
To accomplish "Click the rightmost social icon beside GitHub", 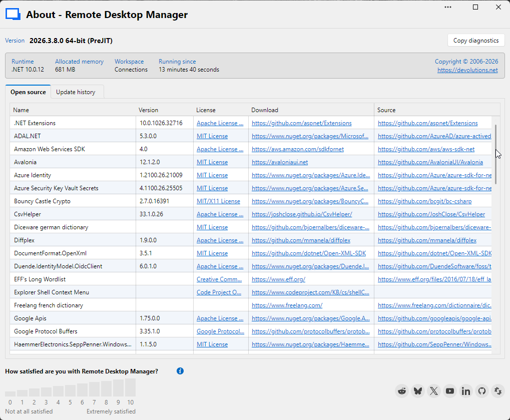I will click(x=497, y=391).
